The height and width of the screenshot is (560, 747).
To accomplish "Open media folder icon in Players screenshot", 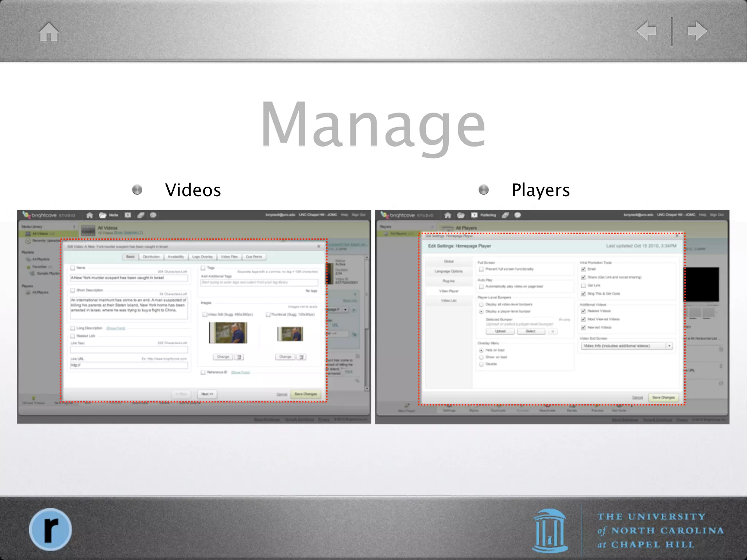I will 461,215.
